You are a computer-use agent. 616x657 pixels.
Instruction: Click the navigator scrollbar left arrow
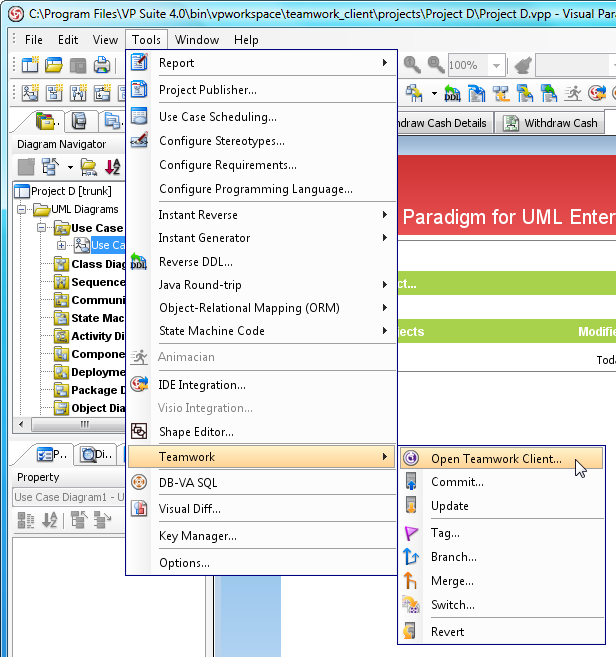click(x=21, y=424)
